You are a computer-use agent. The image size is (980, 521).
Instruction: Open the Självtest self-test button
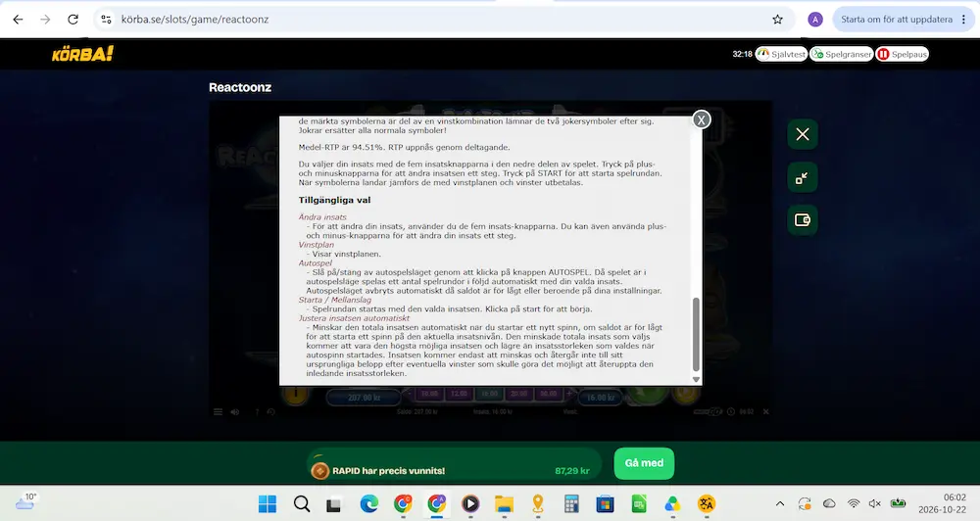pyautogui.click(x=782, y=54)
